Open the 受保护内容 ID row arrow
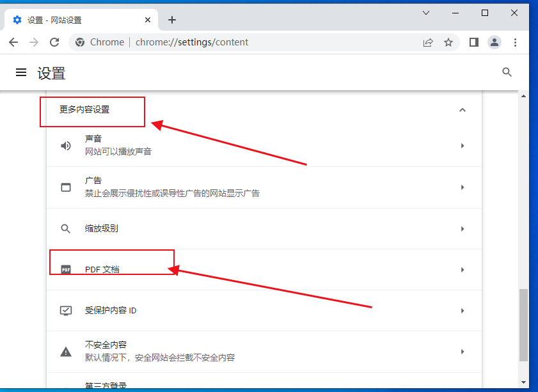Viewport: 538px width, 392px height. [x=463, y=311]
